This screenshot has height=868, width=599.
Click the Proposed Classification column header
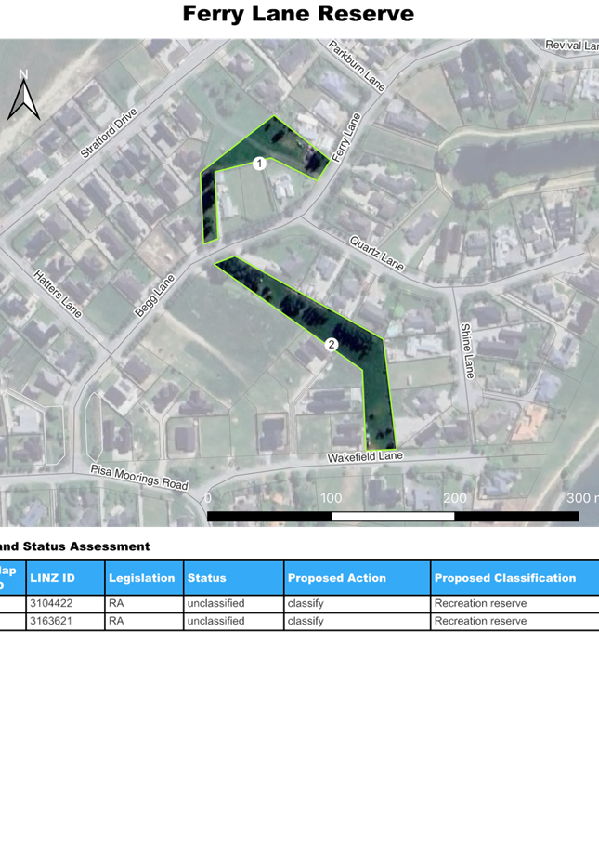[502, 578]
